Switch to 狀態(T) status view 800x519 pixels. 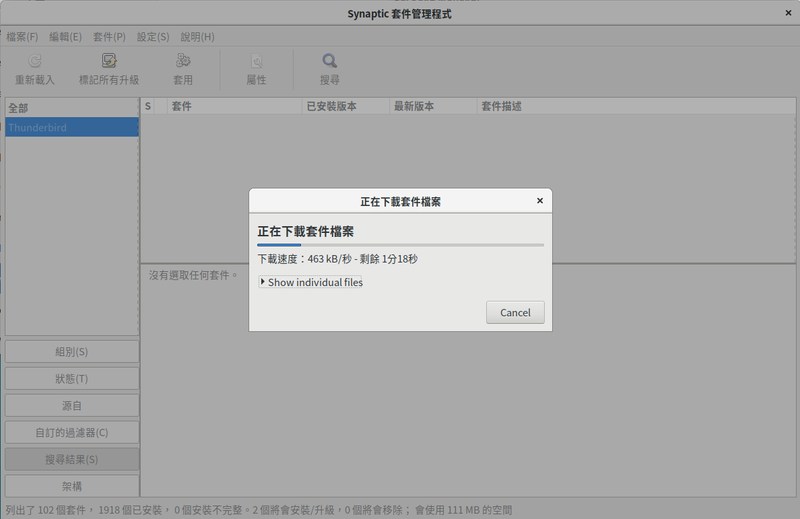[72, 379]
